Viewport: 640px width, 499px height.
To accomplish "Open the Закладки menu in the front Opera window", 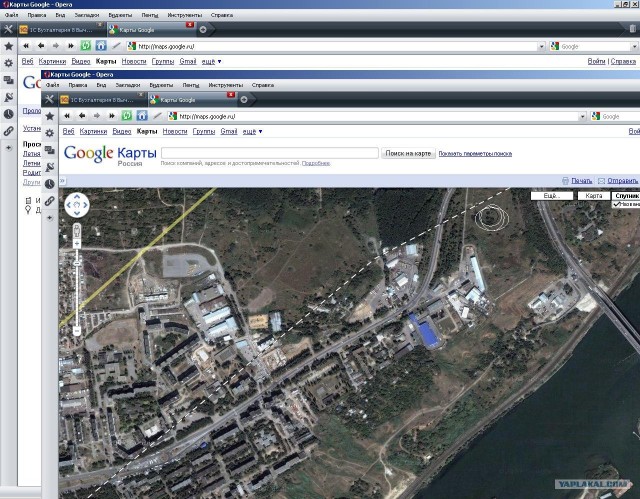I will (128, 85).
